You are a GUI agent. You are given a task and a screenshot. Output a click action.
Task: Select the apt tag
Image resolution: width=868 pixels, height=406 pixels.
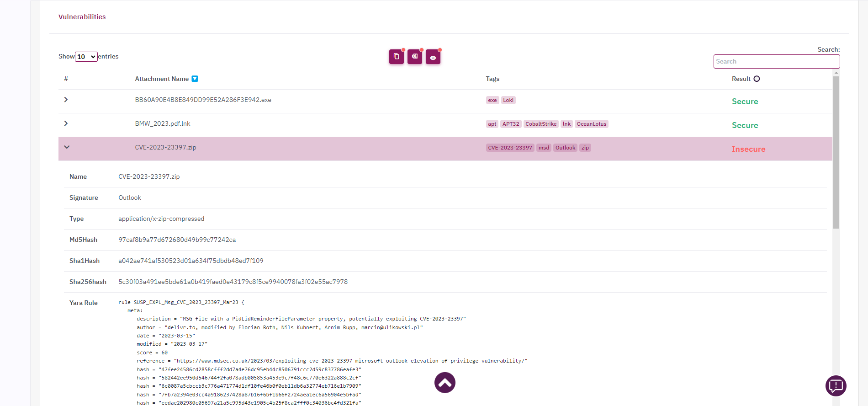[x=492, y=124]
